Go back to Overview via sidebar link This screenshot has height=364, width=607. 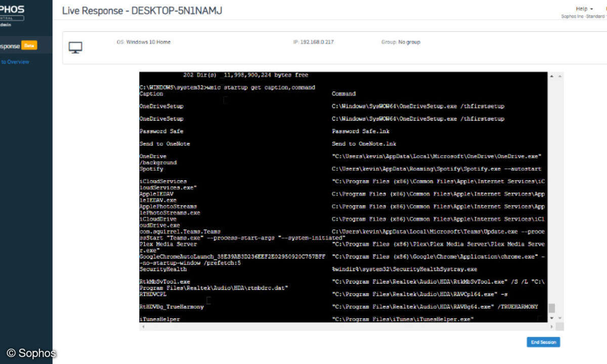point(15,62)
